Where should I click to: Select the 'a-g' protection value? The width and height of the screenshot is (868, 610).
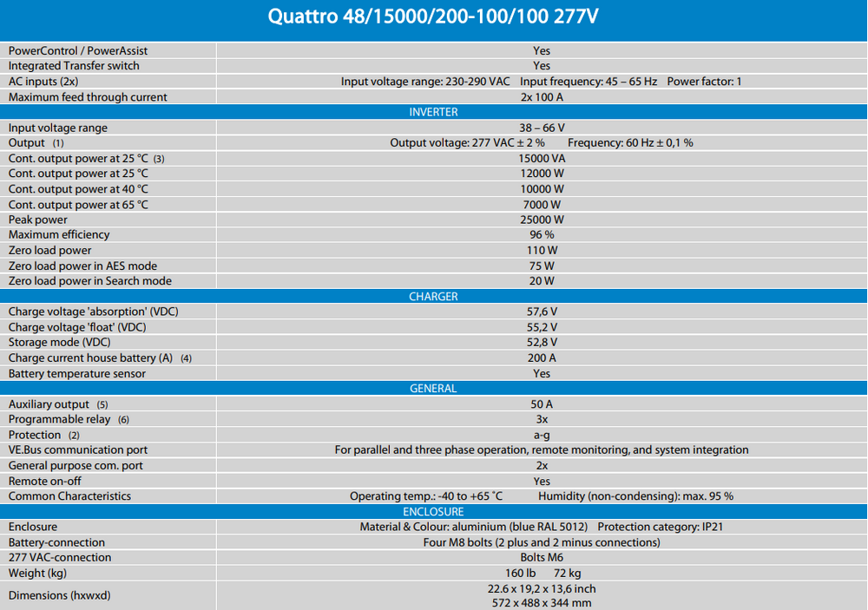[x=542, y=435]
